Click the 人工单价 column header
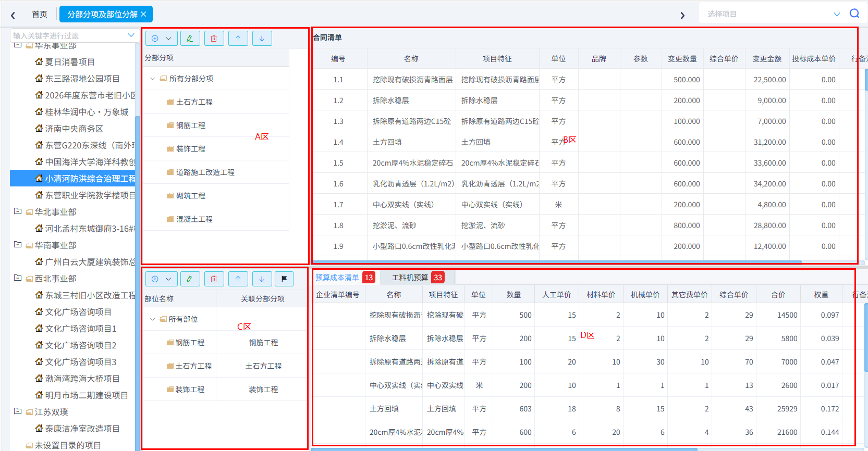Image resolution: width=868 pixels, height=451 pixels. pos(556,295)
